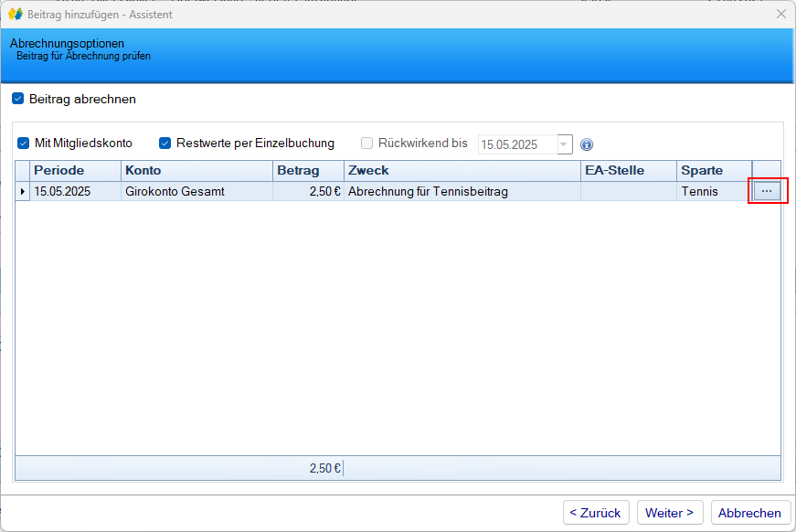The image size is (796, 532).
Task: Uncheck Restwerte per Einzelbuchung
Action: click(x=165, y=144)
